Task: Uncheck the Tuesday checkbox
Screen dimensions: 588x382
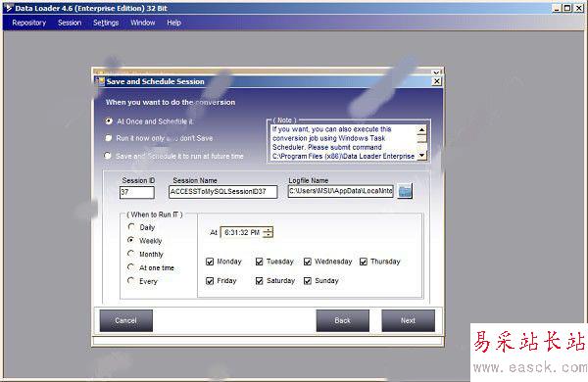Action: [x=259, y=262]
